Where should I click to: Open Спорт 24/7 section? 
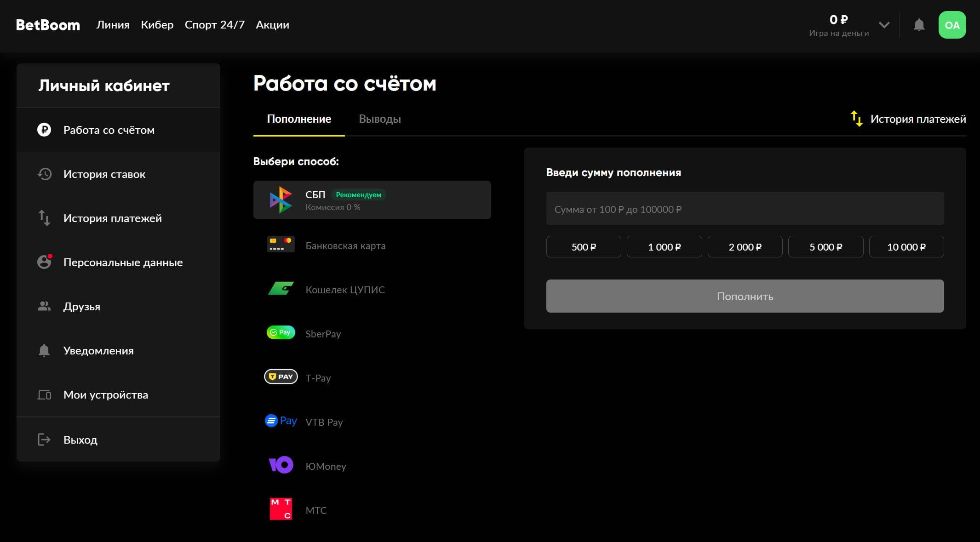click(x=215, y=25)
